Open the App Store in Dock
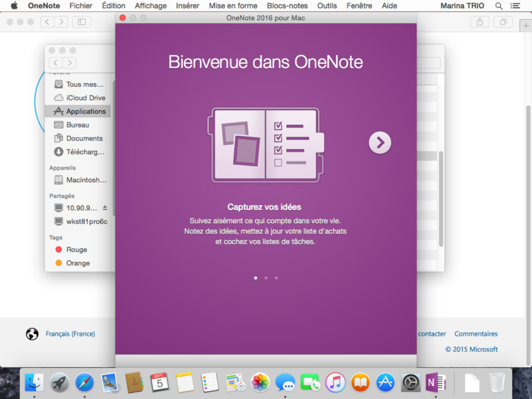Viewport: 532px width, 399px height. click(x=386, y=382)
